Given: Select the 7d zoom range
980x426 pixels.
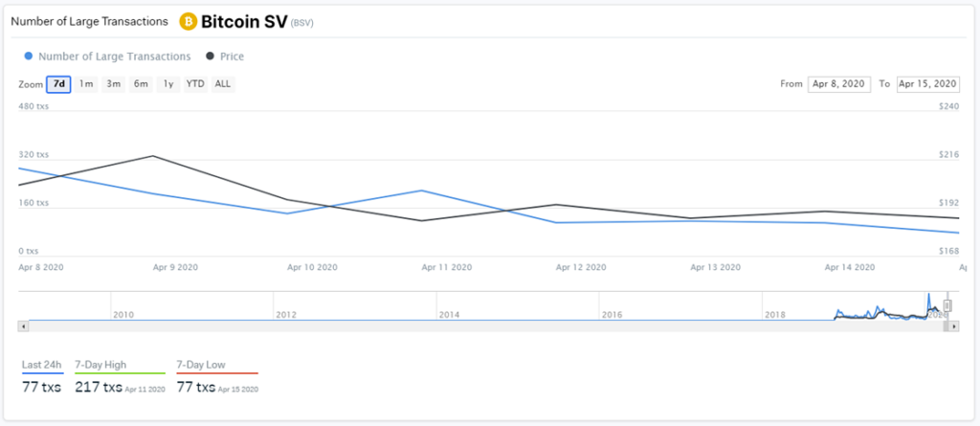Looking at the screenshot, I should [x=58, y=84].
